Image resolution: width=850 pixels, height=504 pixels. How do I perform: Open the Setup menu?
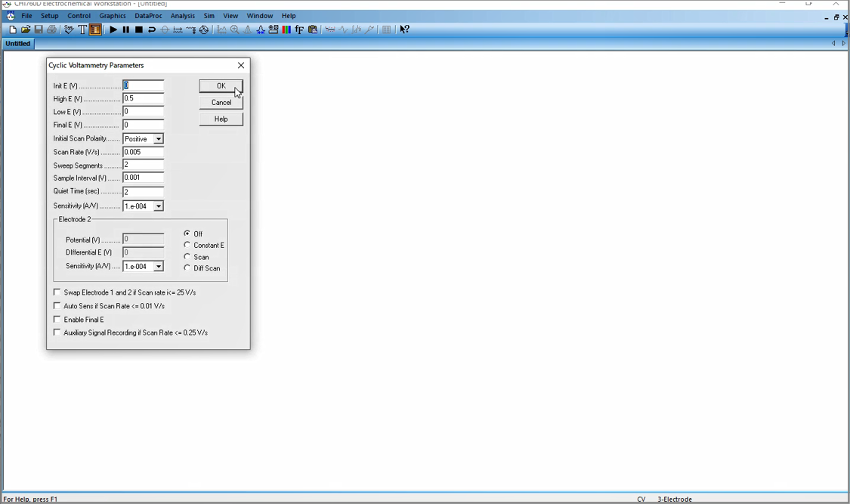49,16
